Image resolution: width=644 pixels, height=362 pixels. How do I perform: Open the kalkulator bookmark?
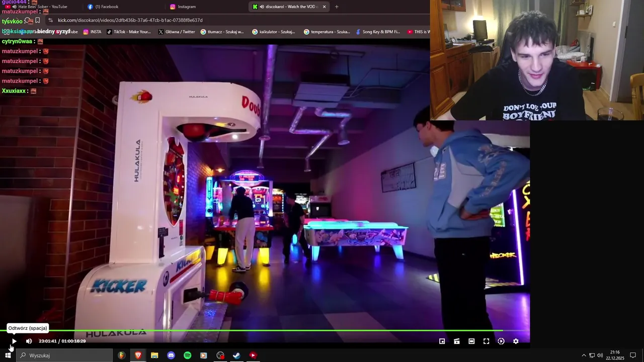tap(274, 32)
